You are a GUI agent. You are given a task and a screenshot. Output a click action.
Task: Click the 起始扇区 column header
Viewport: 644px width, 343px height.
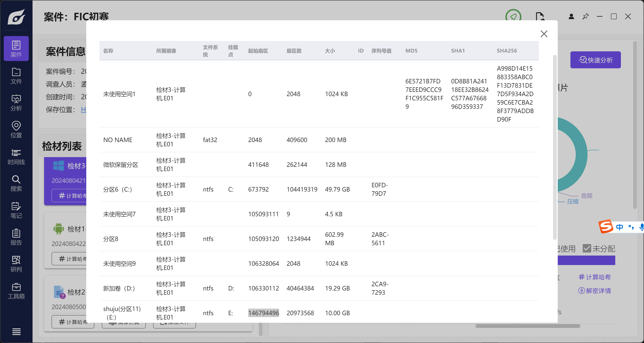(x=258, y=51)
